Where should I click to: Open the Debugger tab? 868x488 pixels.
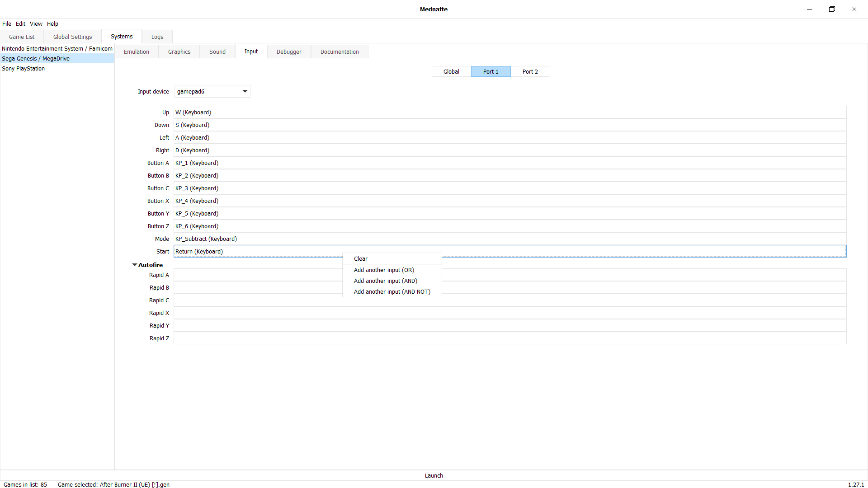(x=288, y=51)
